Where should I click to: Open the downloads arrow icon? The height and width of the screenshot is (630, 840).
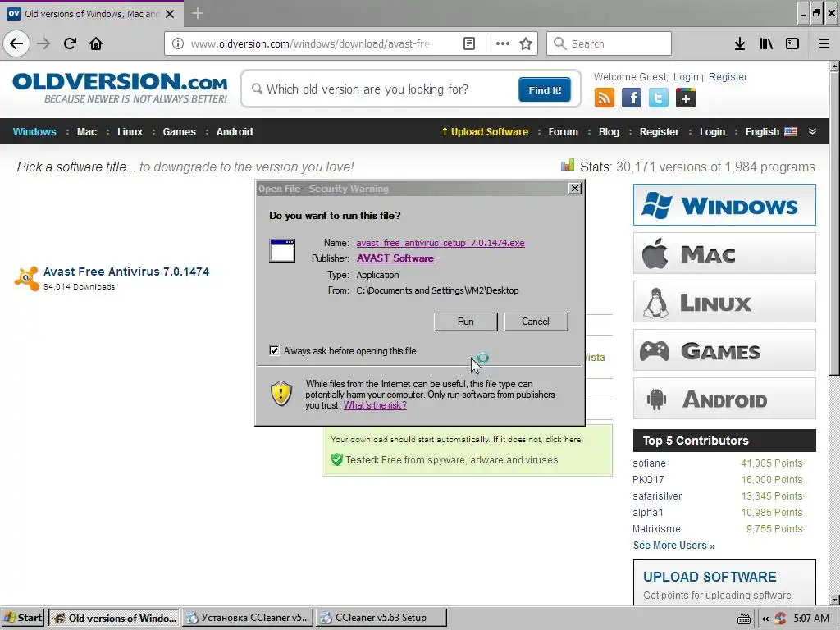click(x=740, y=43)
